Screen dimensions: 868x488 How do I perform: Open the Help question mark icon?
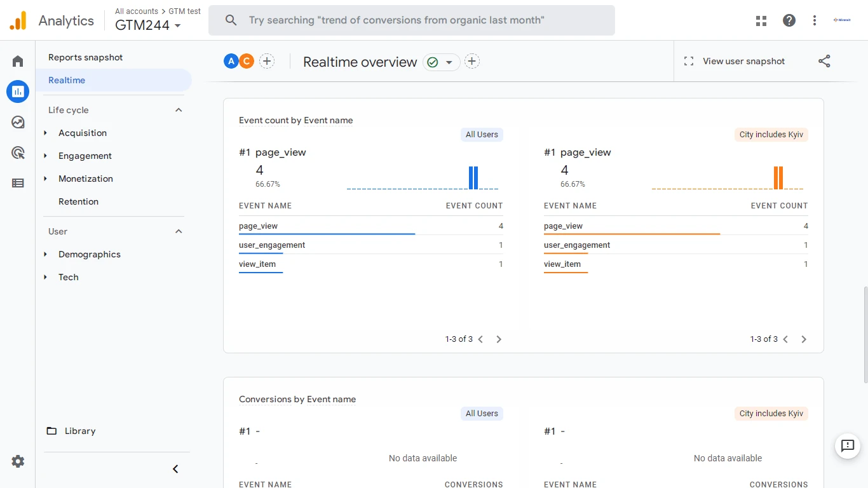click(789, 20)
